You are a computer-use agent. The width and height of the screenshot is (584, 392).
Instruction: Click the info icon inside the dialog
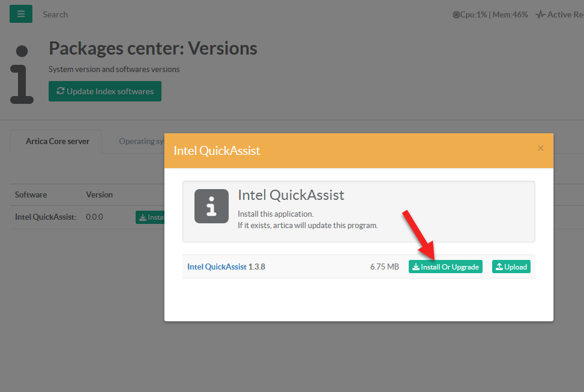[211, 206]
